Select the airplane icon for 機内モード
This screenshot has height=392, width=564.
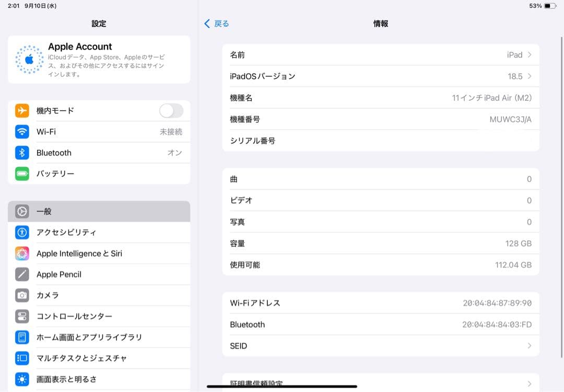(22, 111)
